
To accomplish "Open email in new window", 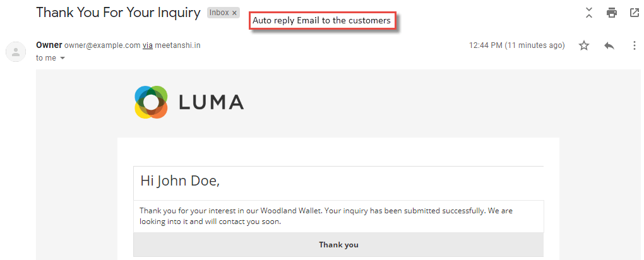I will click(x=635, y=13).
